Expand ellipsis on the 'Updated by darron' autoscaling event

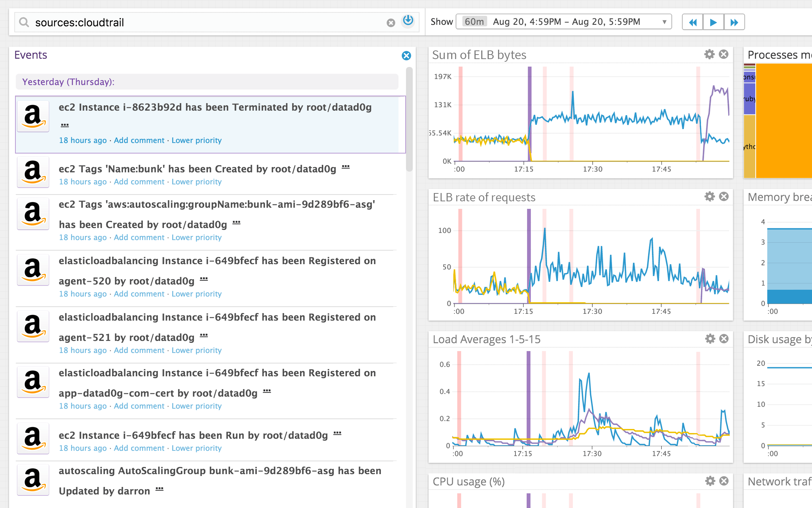click(159, 489)
